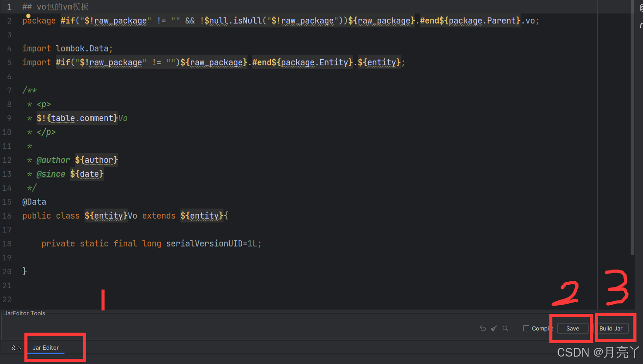
Task: Click the import lombok.Data statement
Action: (67, 48)
